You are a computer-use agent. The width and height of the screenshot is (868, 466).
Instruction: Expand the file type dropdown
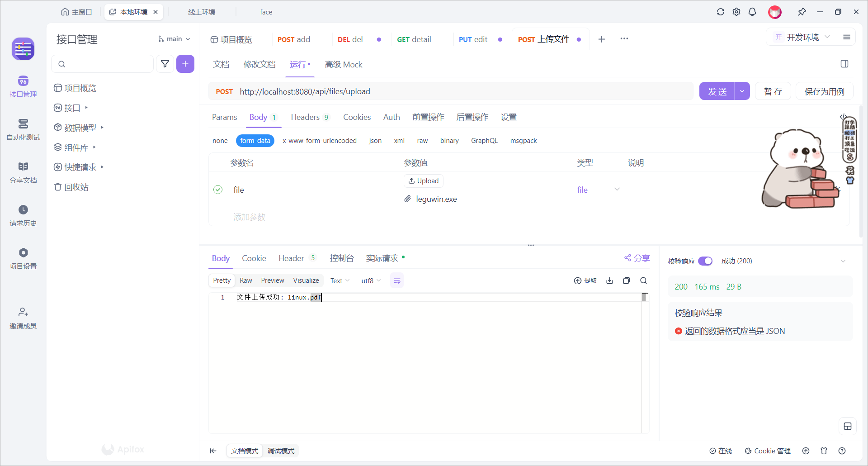tap(617, 190)
